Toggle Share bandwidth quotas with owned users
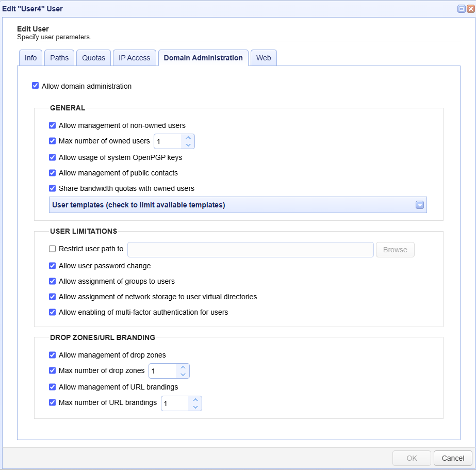 (53, 188)
